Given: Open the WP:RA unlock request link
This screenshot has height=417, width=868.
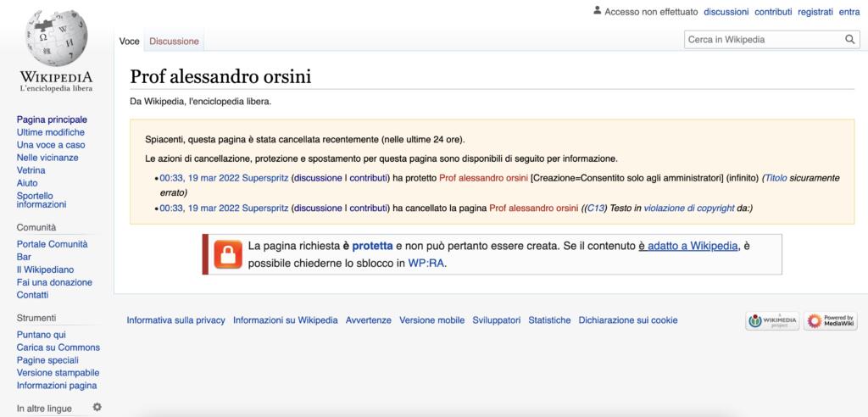Looking at the screenshot, I should click(x=426, y=263).
